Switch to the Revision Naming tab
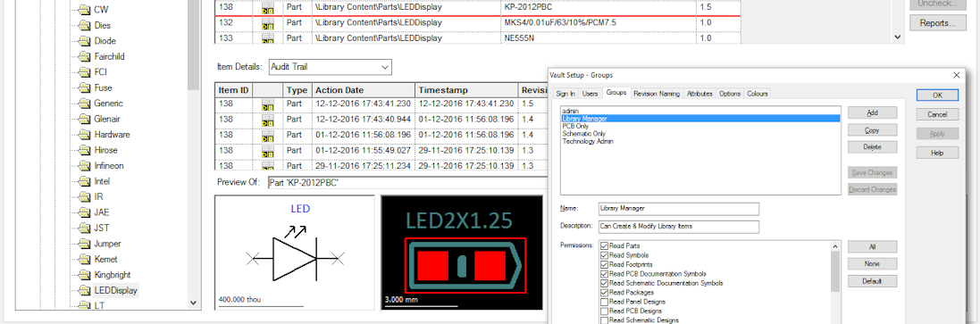Screen dimensions: 980x324 pos(657,94)
